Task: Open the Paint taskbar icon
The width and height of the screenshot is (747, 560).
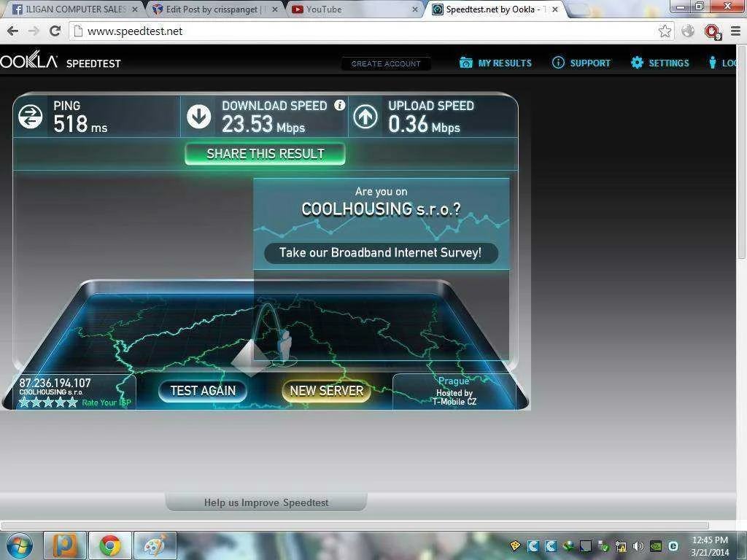Action: pyautogui.click(x=155, y=545)
